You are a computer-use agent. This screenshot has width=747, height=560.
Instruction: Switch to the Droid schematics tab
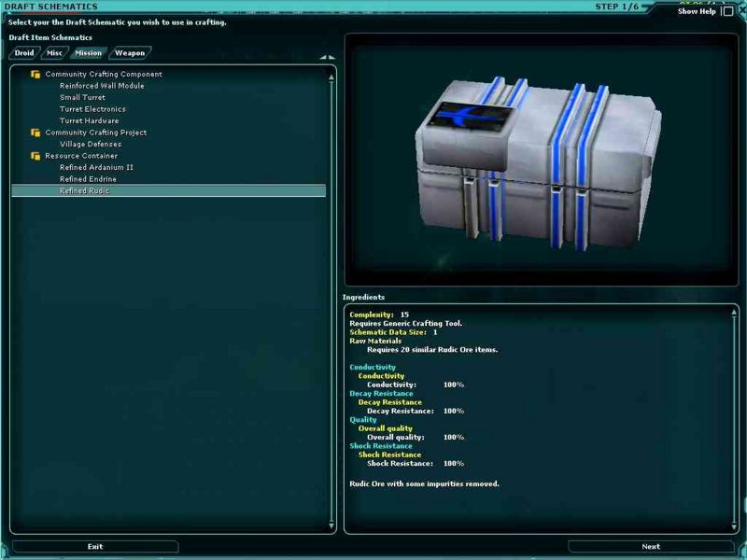(x=23, y=53)
